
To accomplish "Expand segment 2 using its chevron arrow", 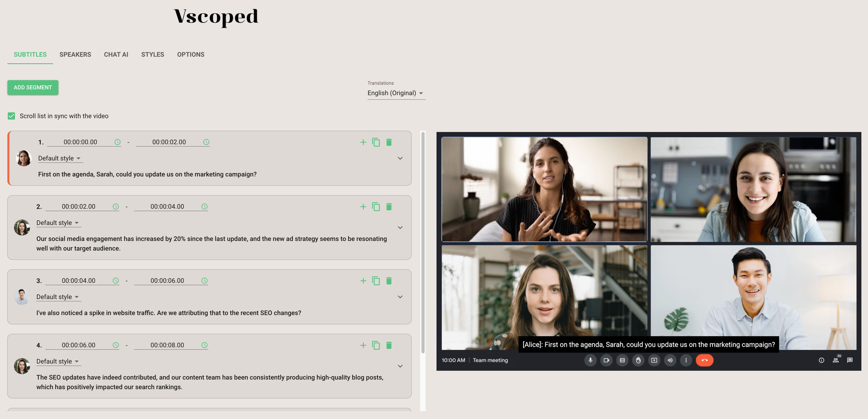I will click(400, 228).
